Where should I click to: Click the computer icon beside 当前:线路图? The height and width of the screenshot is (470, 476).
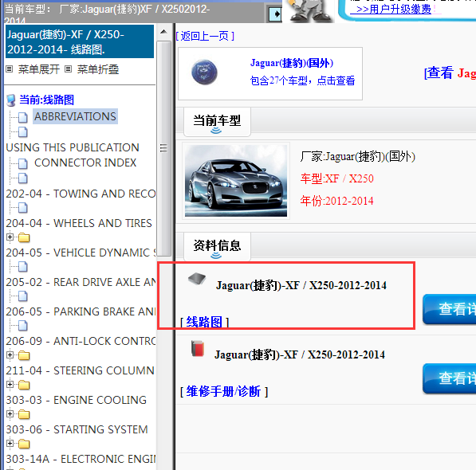click(x=11, y=100)
